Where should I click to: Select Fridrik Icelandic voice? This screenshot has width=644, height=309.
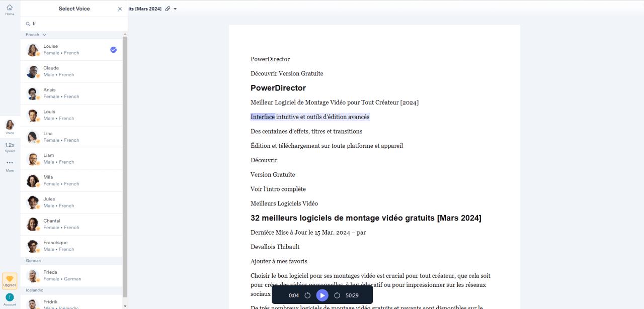[71, 303]
